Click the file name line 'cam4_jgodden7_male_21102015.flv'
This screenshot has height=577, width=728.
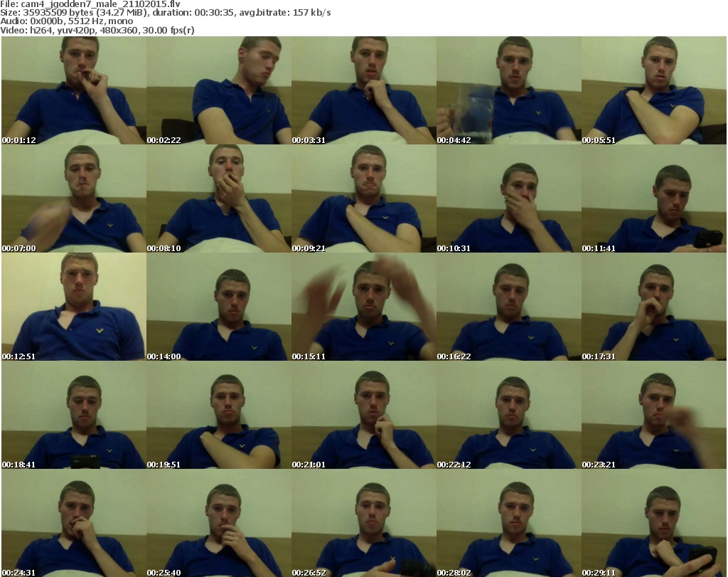tap(90, 4)
